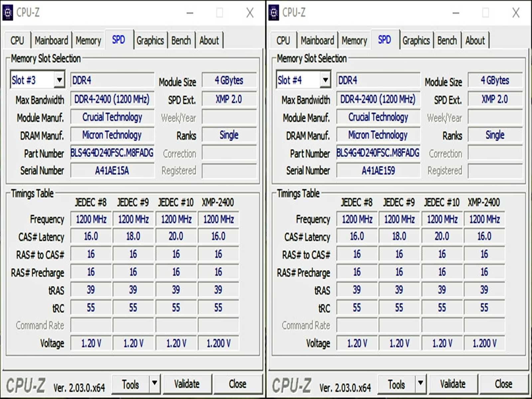532x399 pixels.
Task: Click XMP-2400 voltage 1.200 V in right window
Action: (x=484, y=343)
